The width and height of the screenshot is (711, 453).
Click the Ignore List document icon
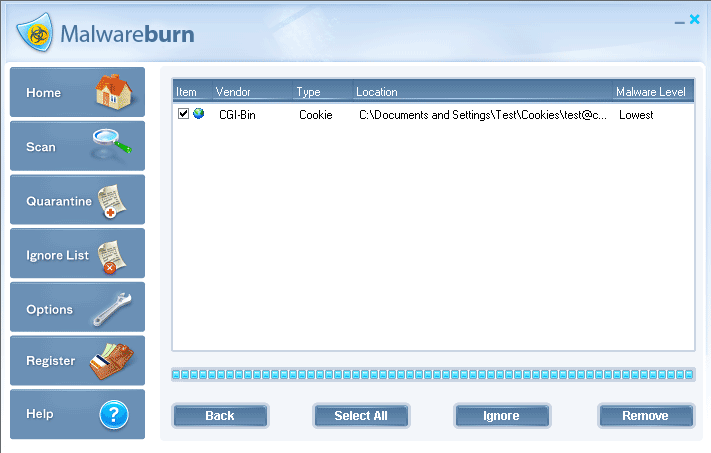tap(112, 257)
